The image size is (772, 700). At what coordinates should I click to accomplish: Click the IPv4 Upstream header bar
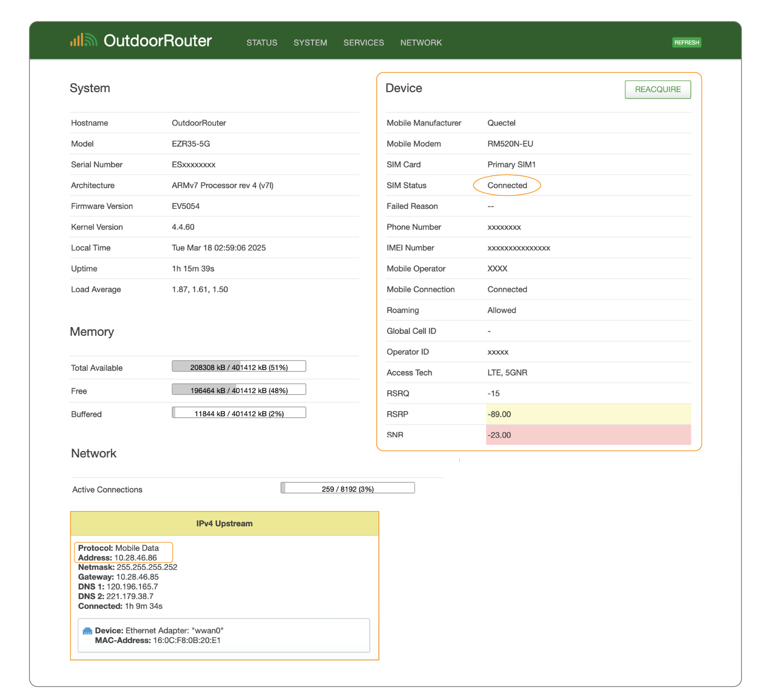click(x=224, y=523)
